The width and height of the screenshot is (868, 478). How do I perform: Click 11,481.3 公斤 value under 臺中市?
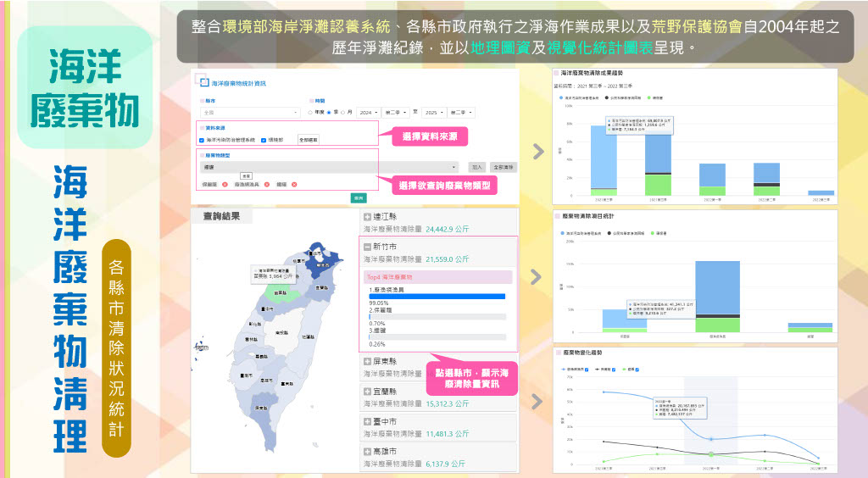448,434
